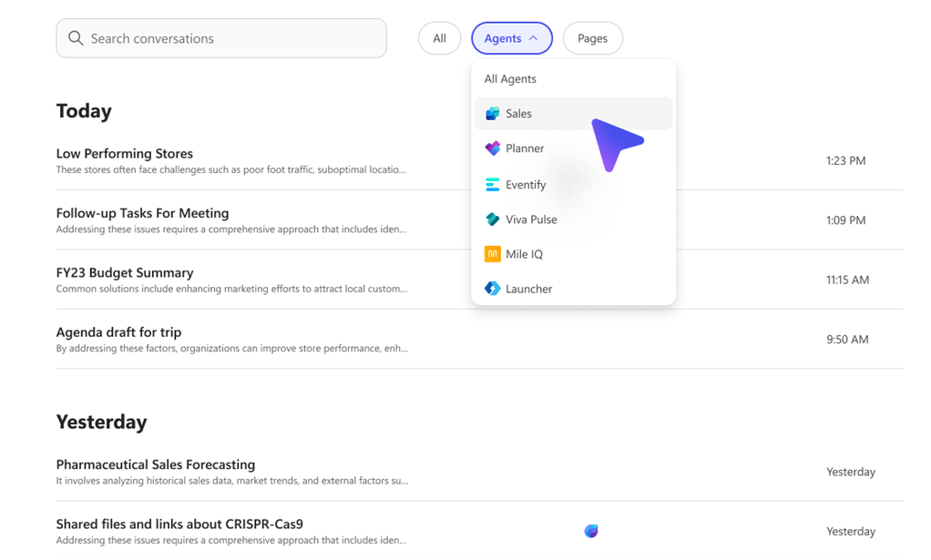Choose Launcher agent entry
This screenshot has height=560, width=931.
click(x=574, y=289)
